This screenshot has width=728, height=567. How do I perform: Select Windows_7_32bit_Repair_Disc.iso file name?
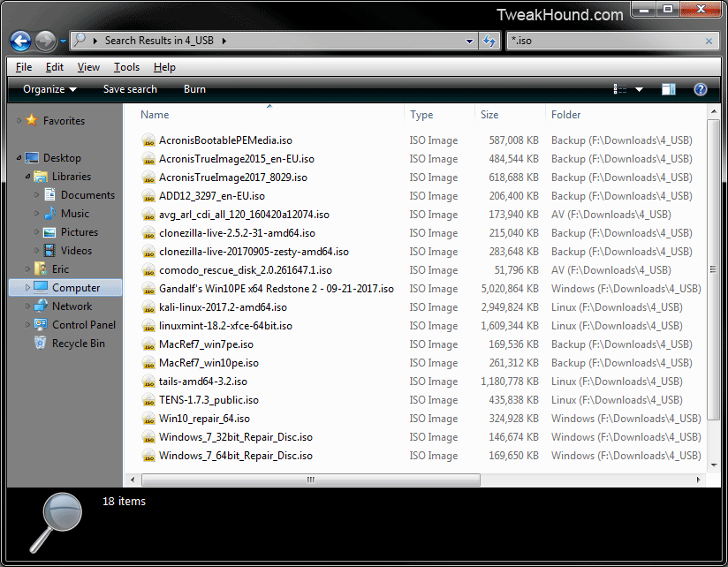[235, 437]
